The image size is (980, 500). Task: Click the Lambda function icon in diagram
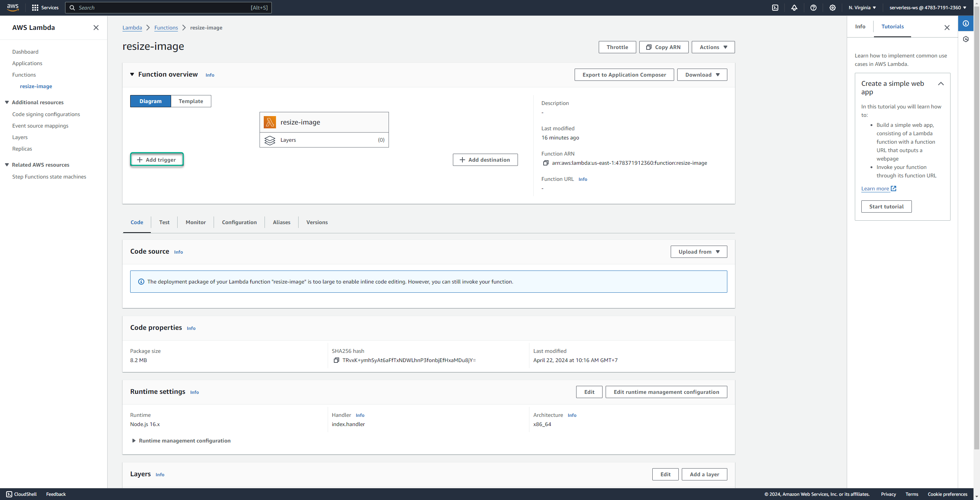click(x=270, y=122)
